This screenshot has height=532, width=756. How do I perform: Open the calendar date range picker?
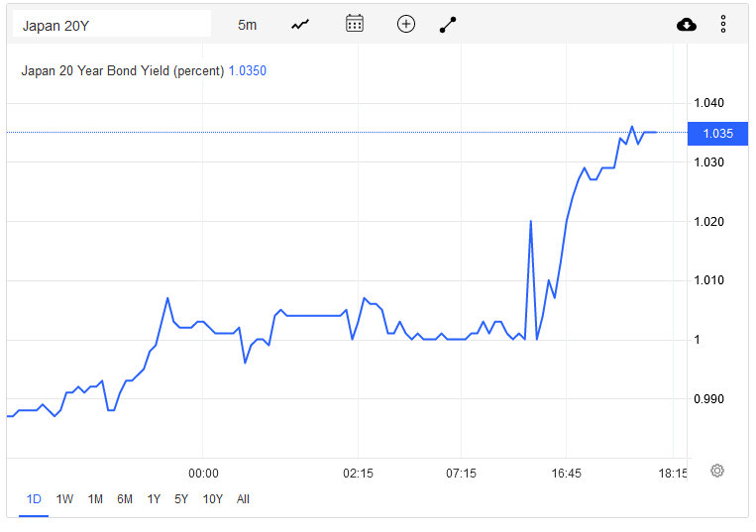tap(355, 24)
